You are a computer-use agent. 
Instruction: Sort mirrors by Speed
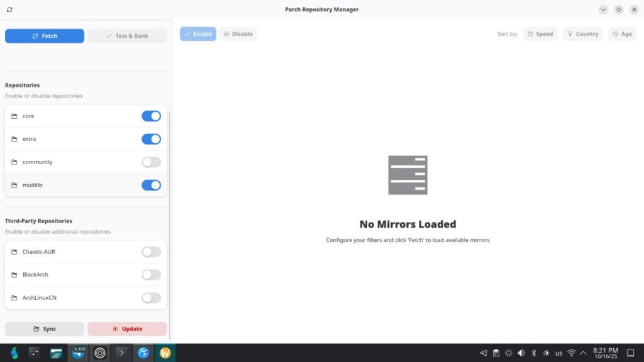coord(540,34)
